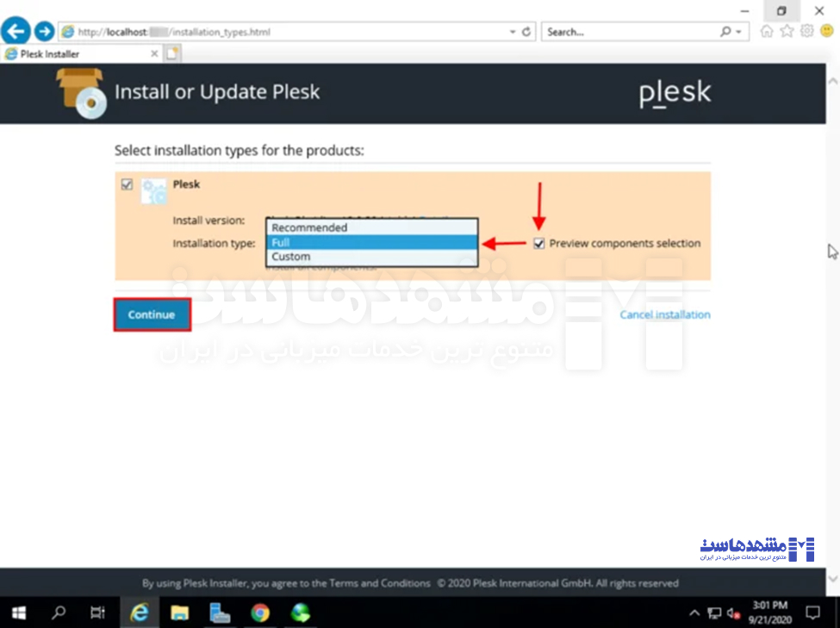This screenshot has width=840, height=628.
Task: Go back with the browser back arrow
Action: click(x=16, y=31)
